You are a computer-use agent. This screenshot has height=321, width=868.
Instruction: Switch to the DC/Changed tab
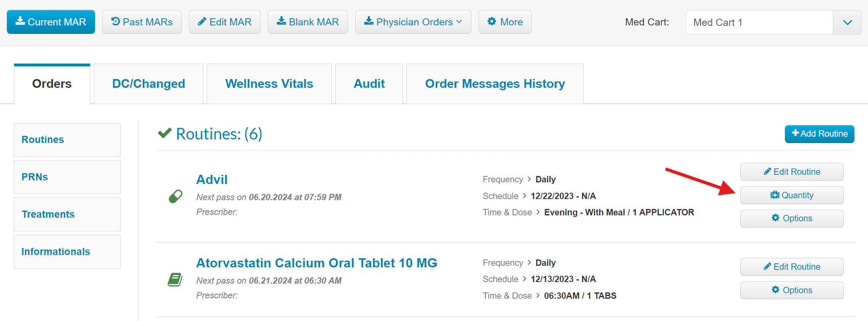coord(148,84)
